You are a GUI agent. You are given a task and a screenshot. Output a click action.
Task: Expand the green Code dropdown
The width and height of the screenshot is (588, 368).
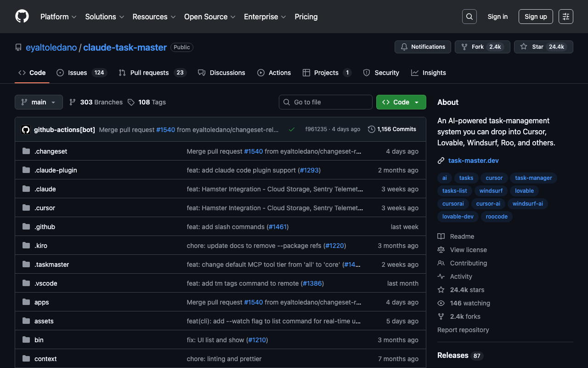click(x=401, y=102)
